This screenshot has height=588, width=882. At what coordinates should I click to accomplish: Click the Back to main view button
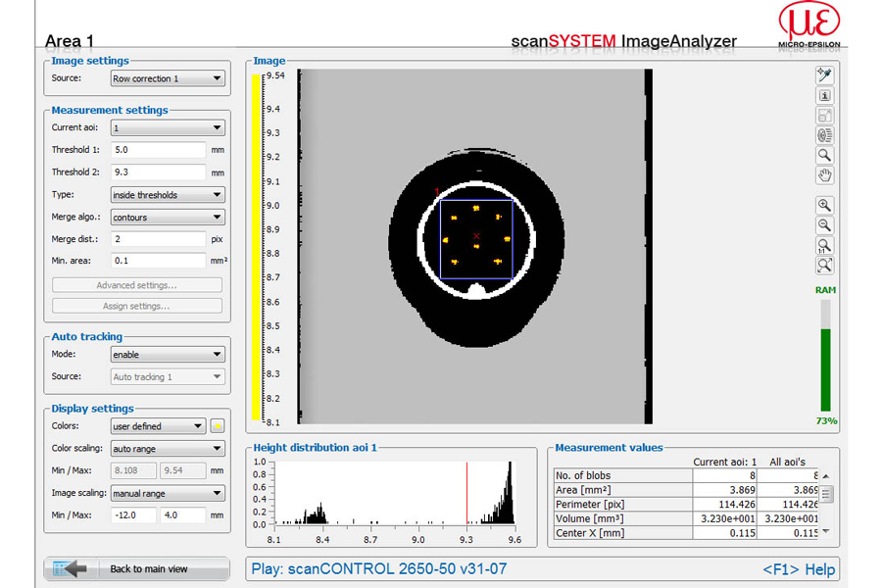tap(136, 569)
